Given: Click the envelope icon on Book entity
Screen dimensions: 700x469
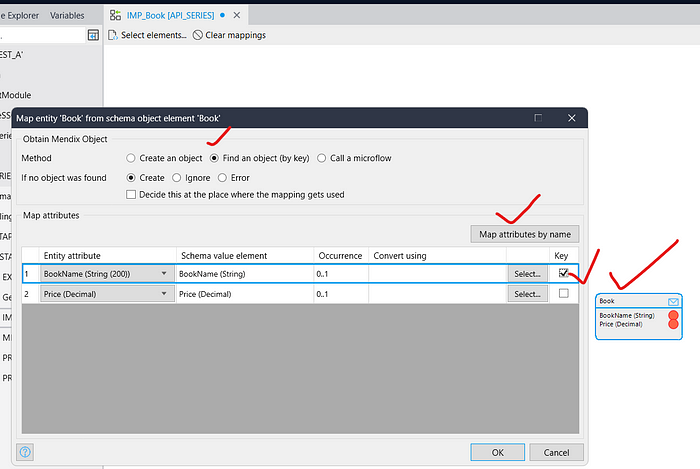Looking at the screenshot, I should [673, 301].
